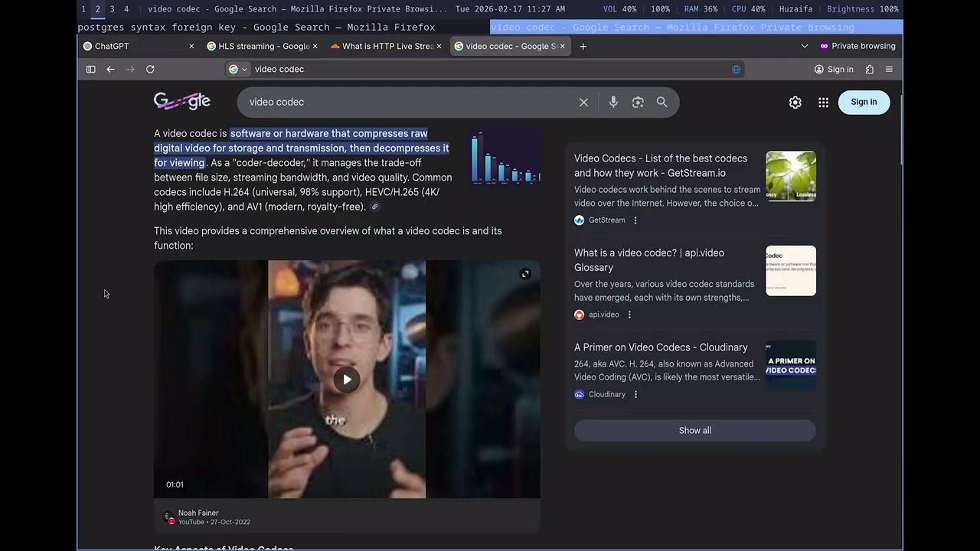Search by image with the Lens icon

pyautogui.click(x=638, y=102)
